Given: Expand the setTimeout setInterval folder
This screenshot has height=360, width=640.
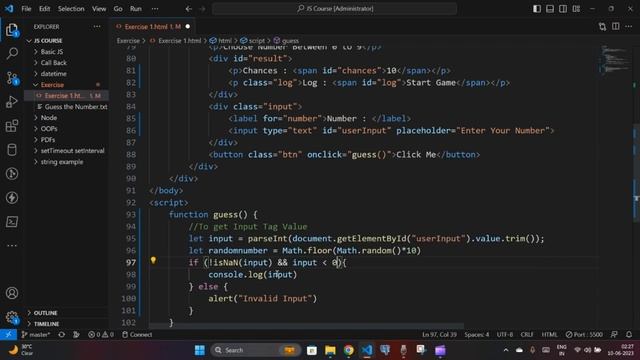Looking at the screenshot, I should (72, 151).
